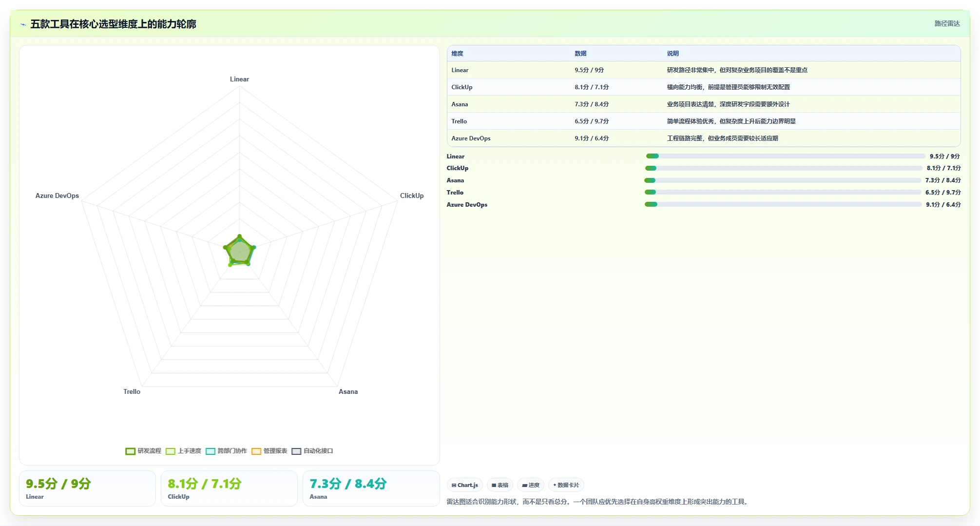Click the Asana name cell in table
Screen dimensions: 980x526
coord(460,104)
